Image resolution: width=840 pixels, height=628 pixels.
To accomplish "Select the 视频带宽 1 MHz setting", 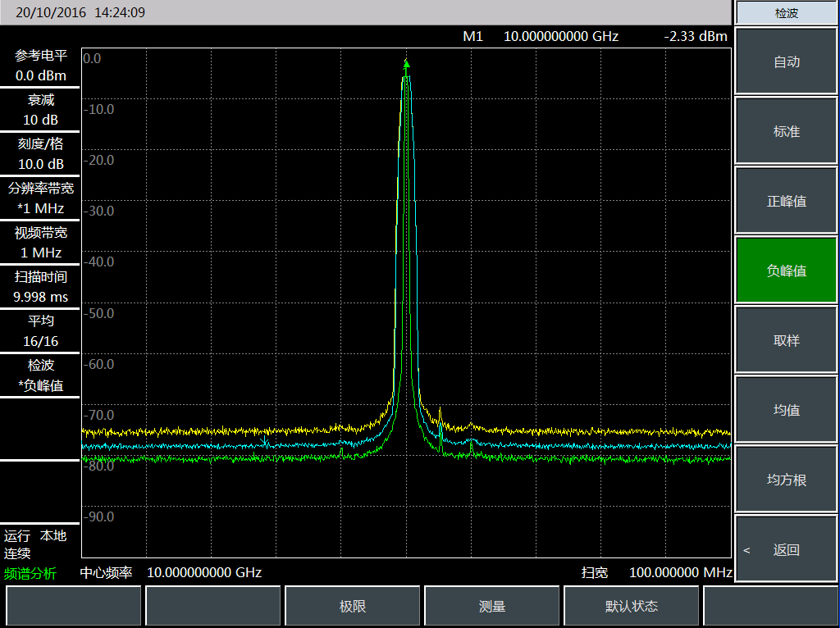I will (40, 243).
